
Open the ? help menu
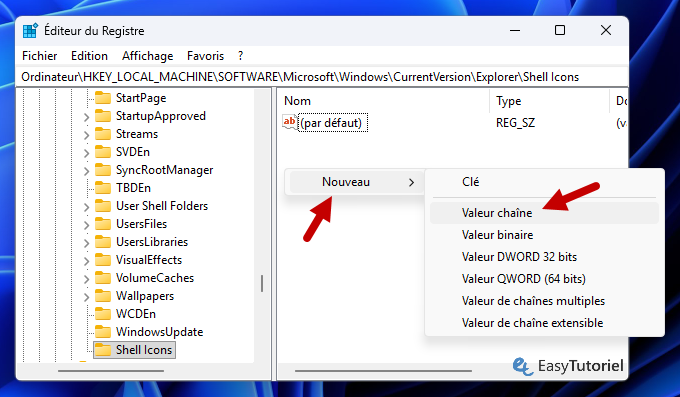241,56
